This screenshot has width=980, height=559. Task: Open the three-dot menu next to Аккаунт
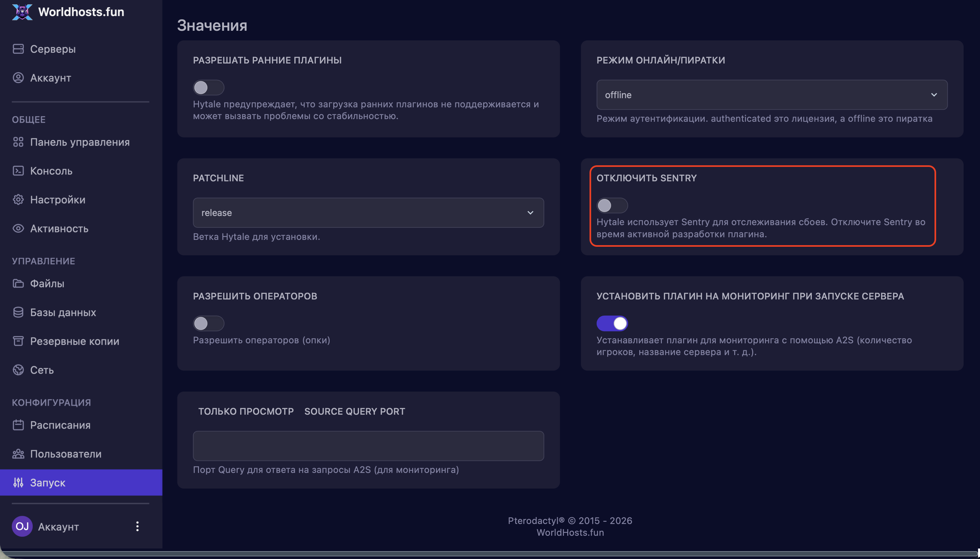(137, 526)
